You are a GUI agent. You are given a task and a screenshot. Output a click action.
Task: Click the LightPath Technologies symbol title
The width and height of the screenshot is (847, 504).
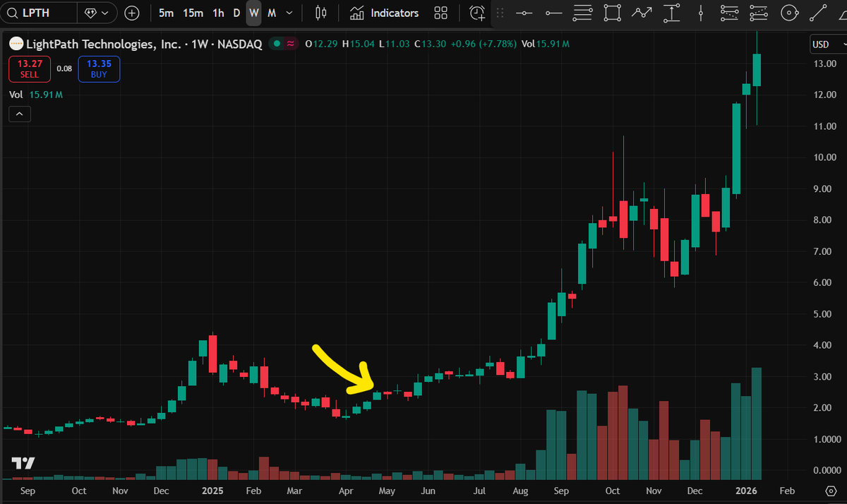tap(144, 44)
